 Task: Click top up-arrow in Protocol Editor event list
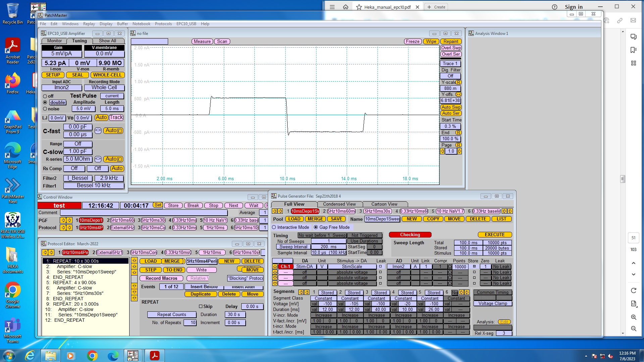pos(134,261)
